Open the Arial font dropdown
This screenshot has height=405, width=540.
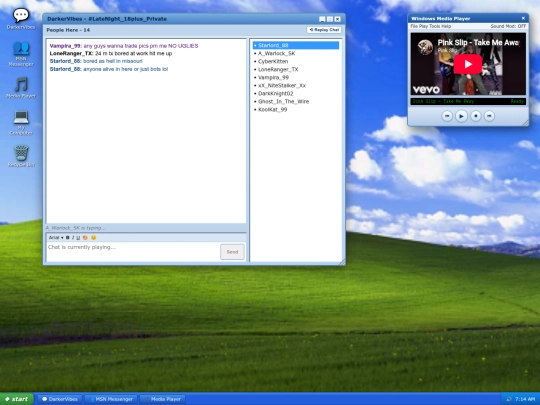(x=56, y=238)
